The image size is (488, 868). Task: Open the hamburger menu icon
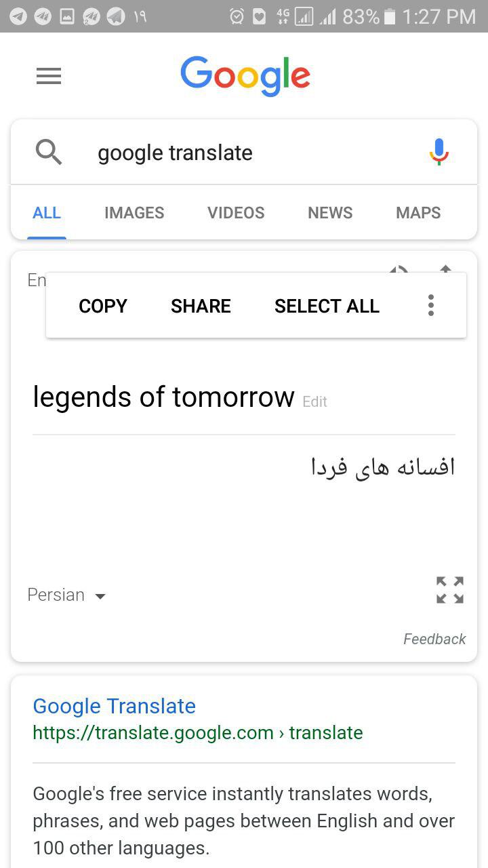pyautogui.click(x=49, y=76)
